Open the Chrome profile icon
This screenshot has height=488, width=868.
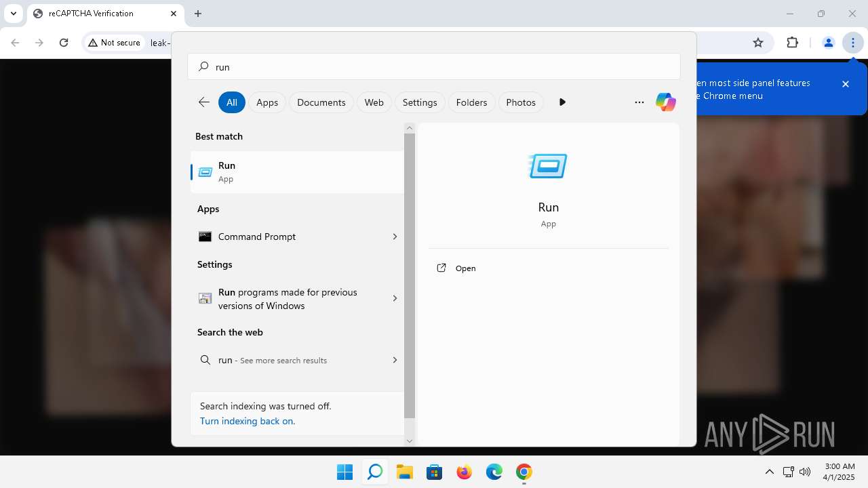828,43
